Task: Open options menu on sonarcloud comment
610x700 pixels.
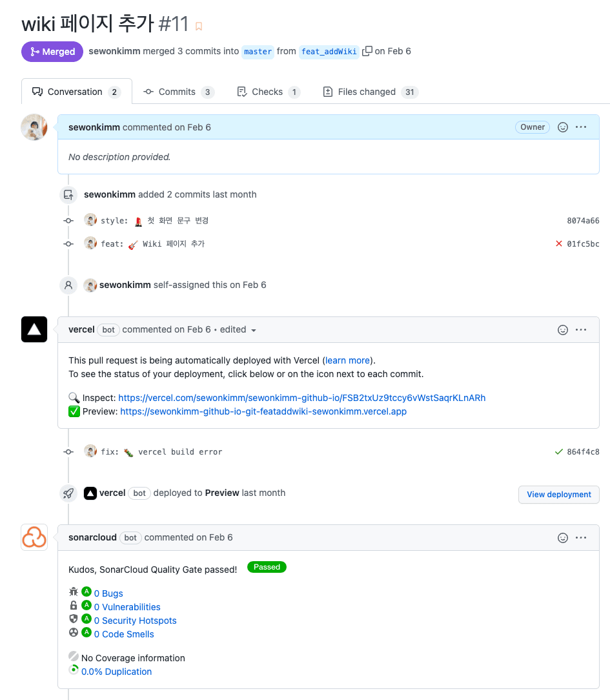Action: (581, 538)
